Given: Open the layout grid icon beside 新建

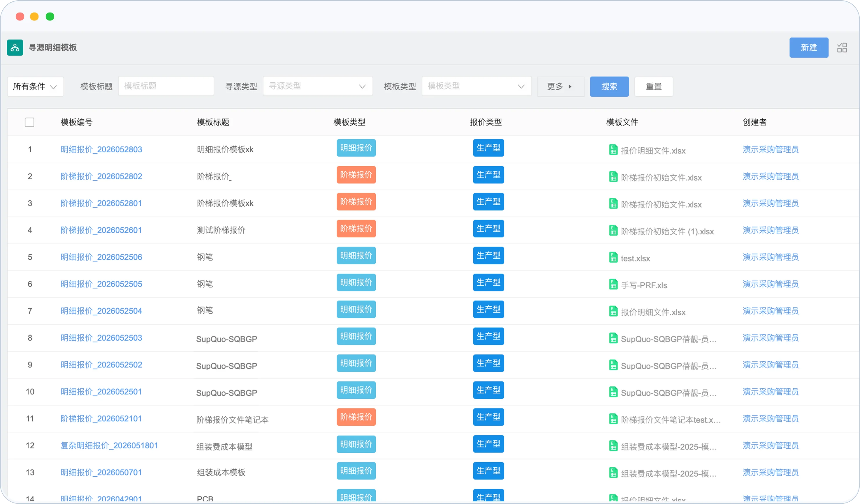Looking at the screenshot, I should (842, 47).
